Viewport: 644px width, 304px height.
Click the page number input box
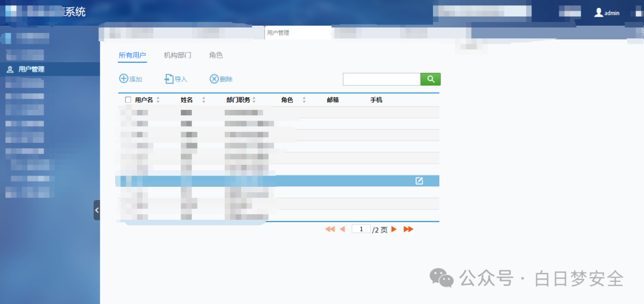[x=361, y=229]
